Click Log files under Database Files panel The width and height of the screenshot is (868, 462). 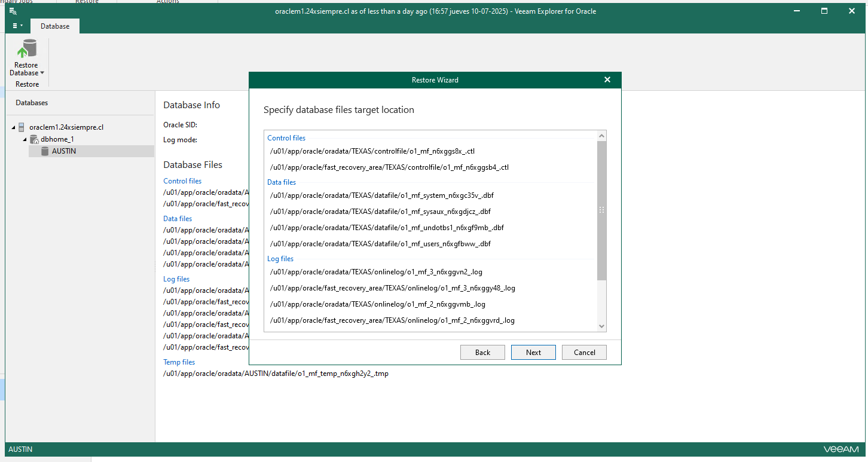(x=176, y=279)
